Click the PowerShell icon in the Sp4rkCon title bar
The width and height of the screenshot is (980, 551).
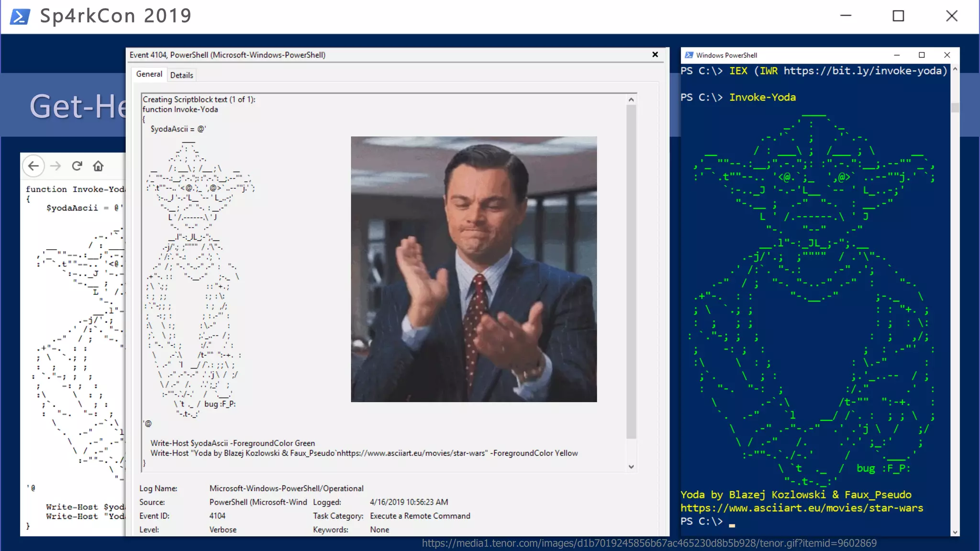(x=20, y=16)
